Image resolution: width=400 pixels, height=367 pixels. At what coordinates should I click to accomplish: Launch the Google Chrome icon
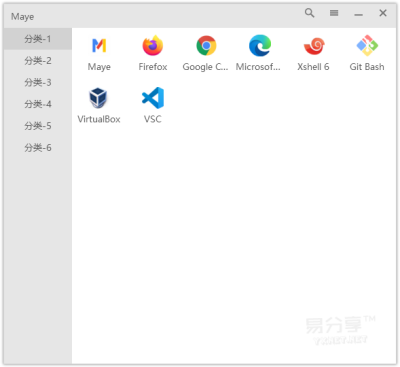pyautogui.click(x=206, y=46)
